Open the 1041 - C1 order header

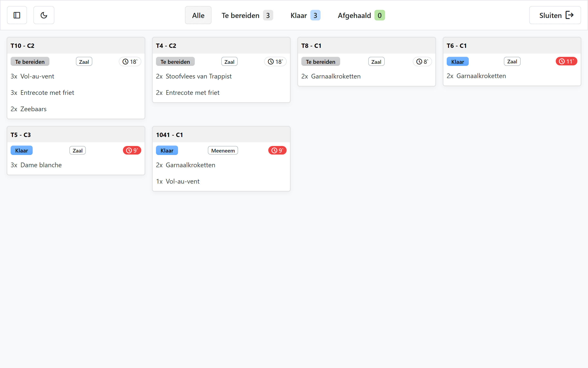click(221, 134)
